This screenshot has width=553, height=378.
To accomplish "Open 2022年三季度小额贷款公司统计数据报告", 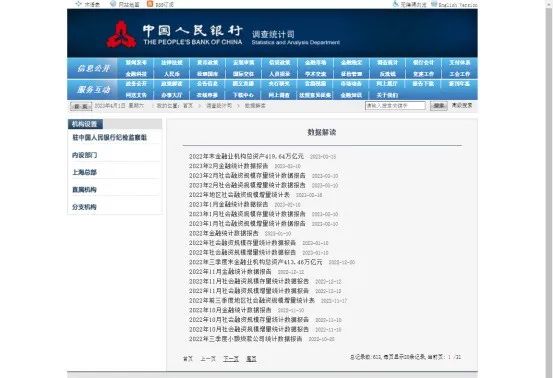I will [245, 339].
